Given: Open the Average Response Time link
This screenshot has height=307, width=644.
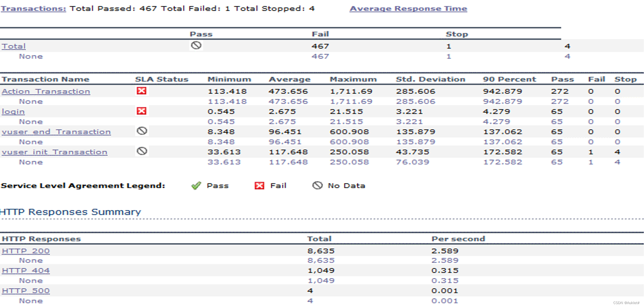Looking at the screenshot, I should pyautogui.click(x=408, y=9).
